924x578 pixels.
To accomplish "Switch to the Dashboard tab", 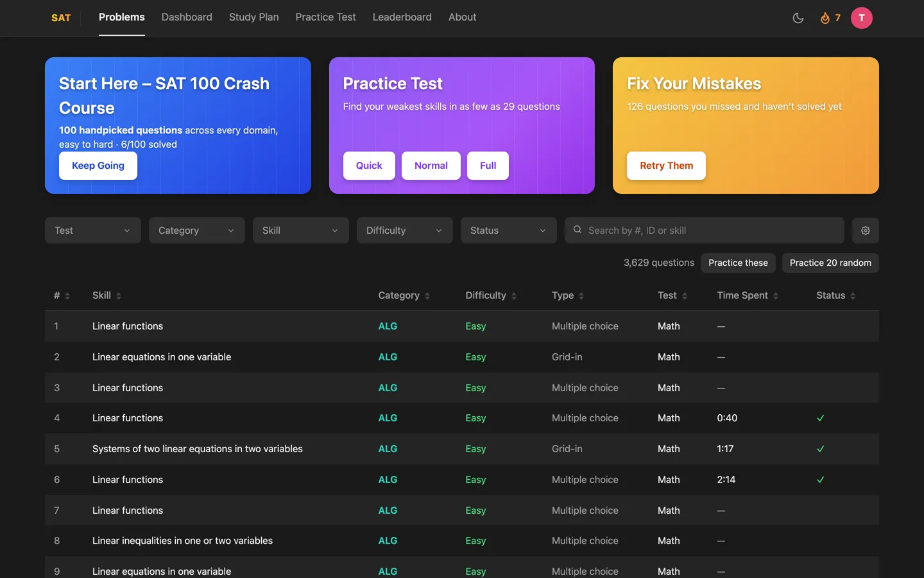I will pos(187,17).
